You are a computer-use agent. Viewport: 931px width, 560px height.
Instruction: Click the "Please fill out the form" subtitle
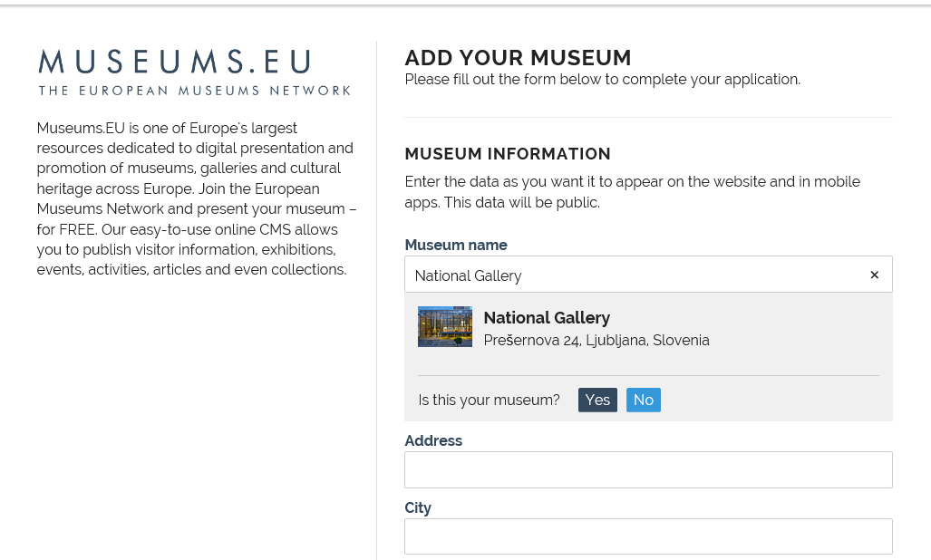(602, 79)
